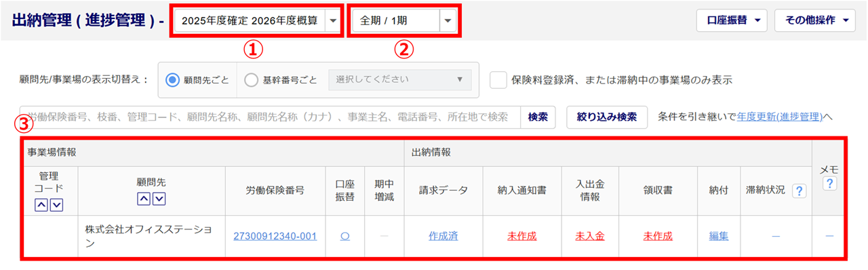Sort 管理コード ascending with up arrow
Image resolution: width=868 pixels, height=270 pixels.
(x=41, y=206)
